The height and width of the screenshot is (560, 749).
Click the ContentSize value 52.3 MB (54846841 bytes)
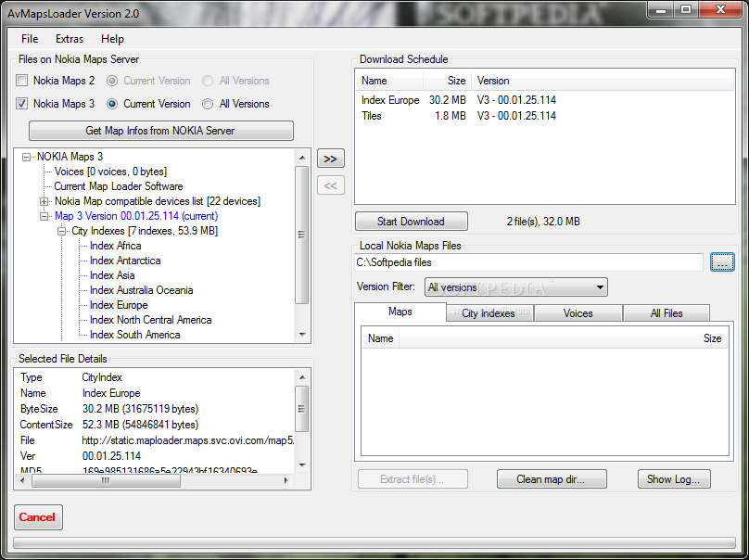coord(141,425)
